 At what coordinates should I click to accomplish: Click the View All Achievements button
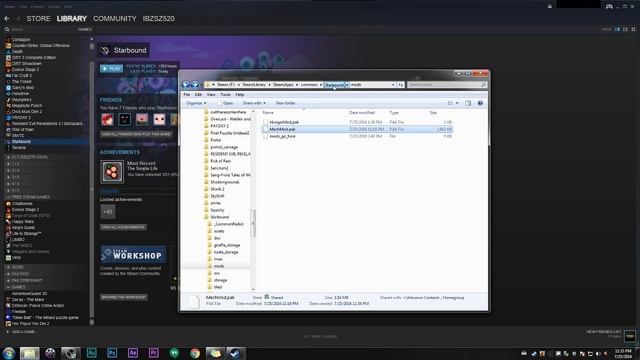click(x=123, y=227)
